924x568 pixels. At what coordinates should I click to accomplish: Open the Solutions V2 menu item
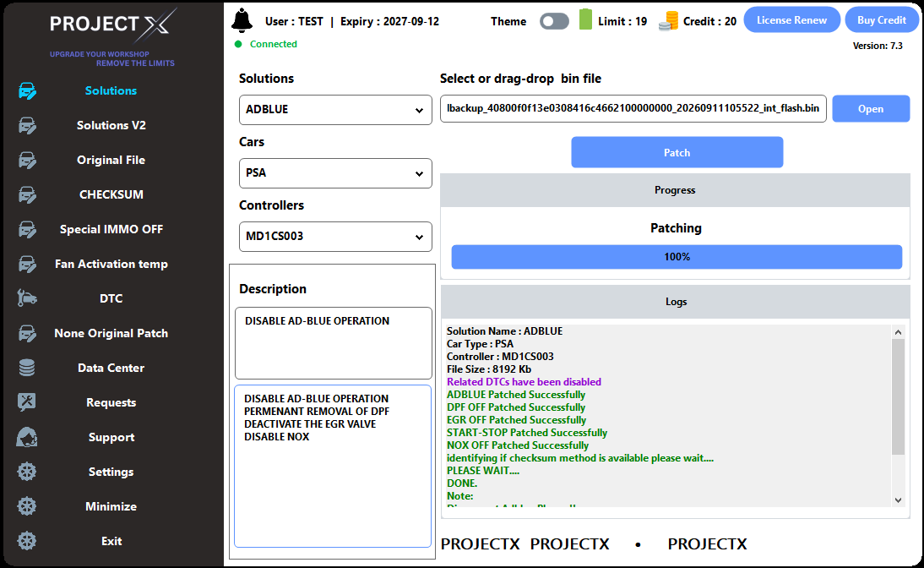coord(111,125)
